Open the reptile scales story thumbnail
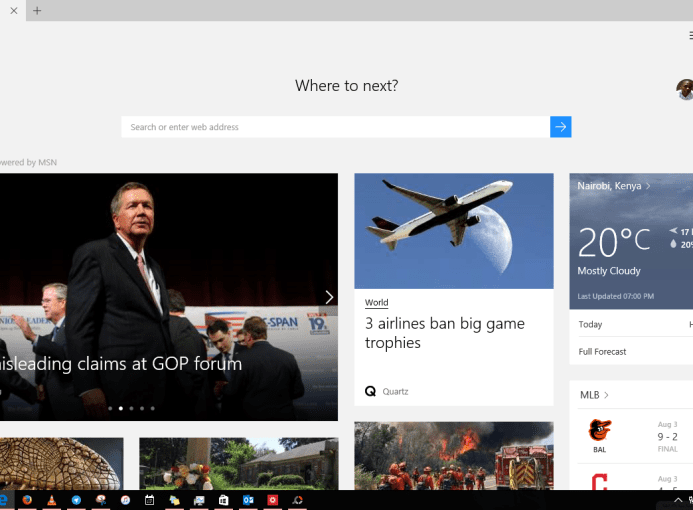 (61, 464)
